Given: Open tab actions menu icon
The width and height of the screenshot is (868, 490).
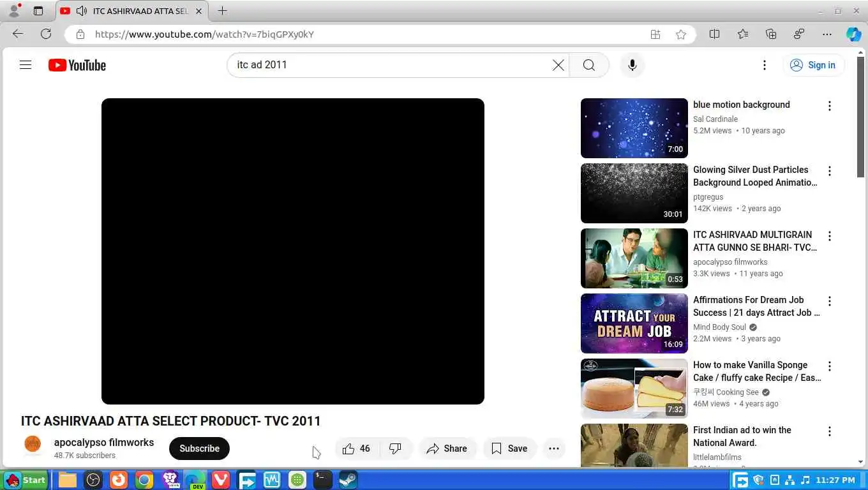Looking at the screenshot, I should click(38, 11).
